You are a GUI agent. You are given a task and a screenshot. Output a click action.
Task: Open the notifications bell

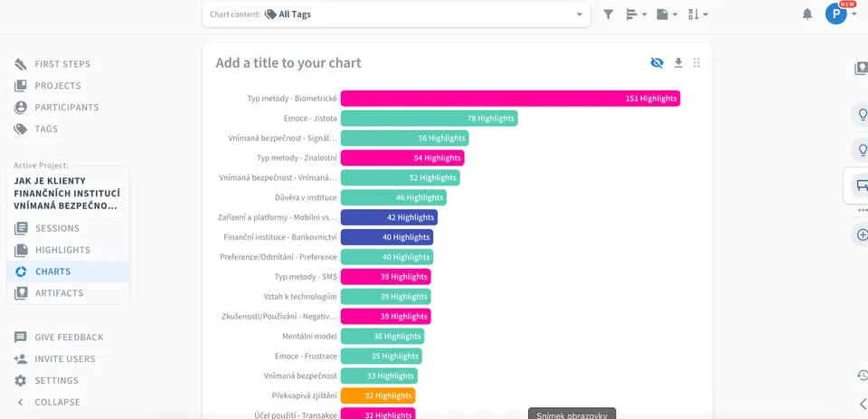(x=807, y=14)
